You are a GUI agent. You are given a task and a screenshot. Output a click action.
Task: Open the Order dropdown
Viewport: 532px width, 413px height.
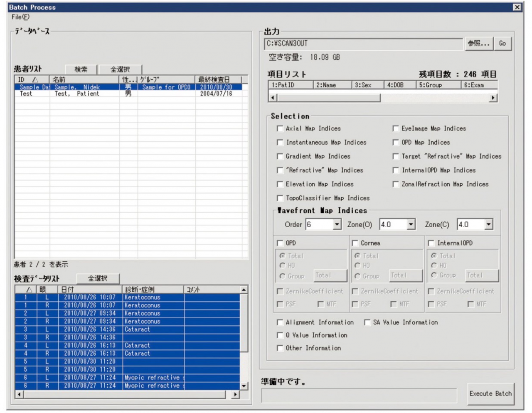point(337,225)
